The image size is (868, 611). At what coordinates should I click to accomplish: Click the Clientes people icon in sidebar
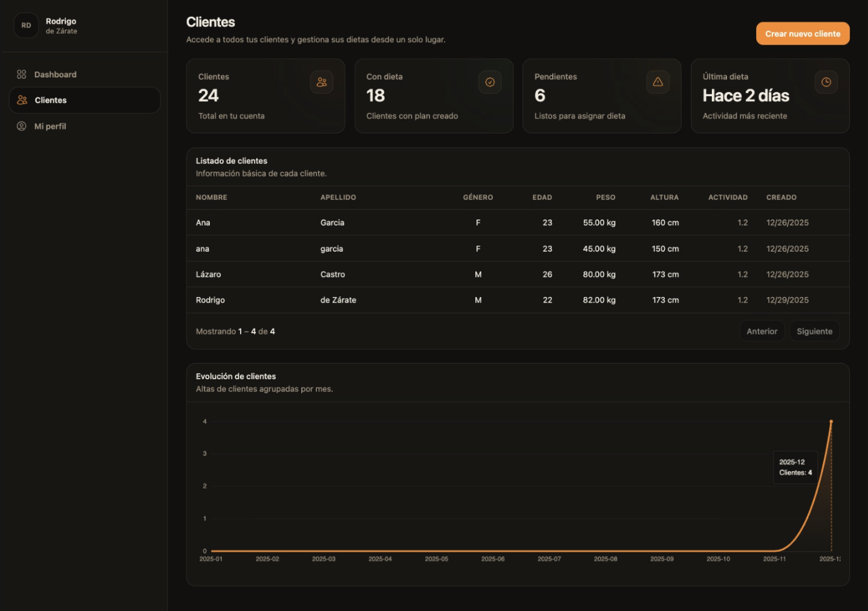pos(22,100)
